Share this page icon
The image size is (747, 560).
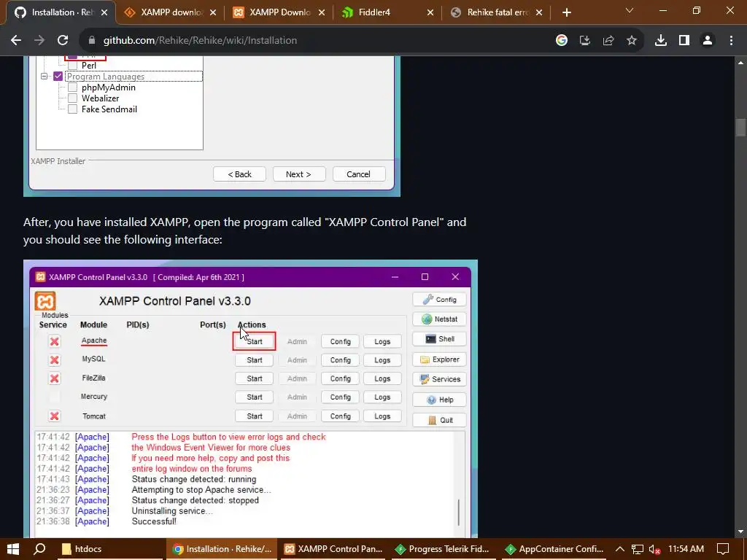[608, 41]
